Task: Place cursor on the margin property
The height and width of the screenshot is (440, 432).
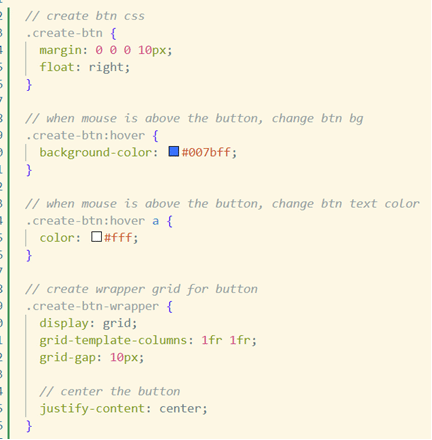Action: [61, 50]
